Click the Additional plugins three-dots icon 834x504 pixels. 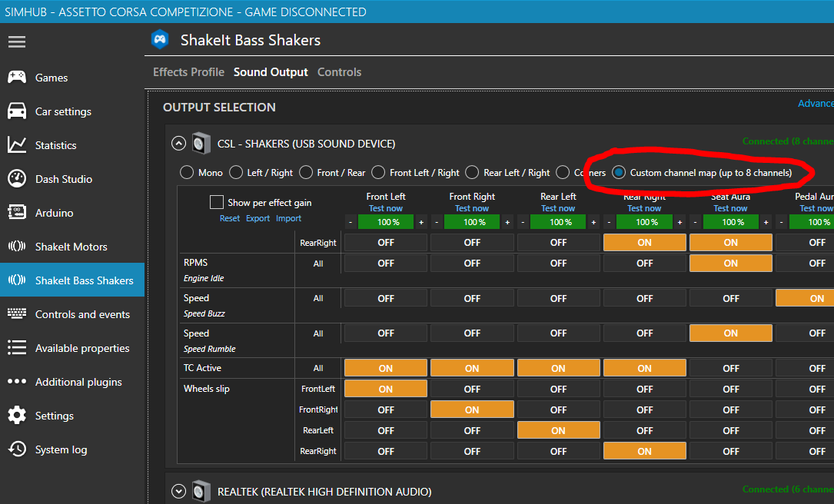coord(16,381)
